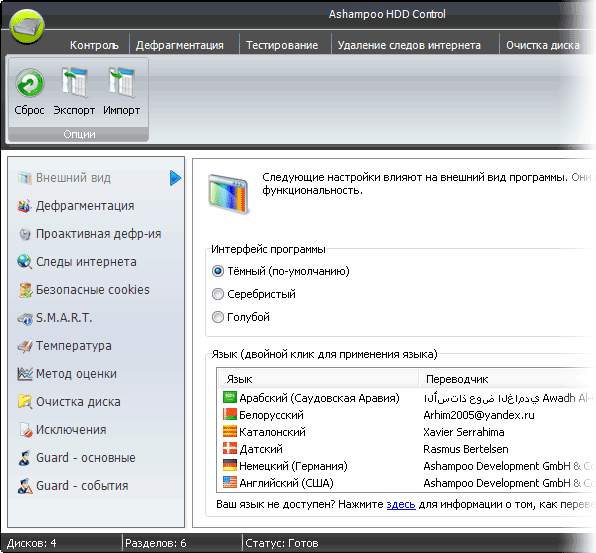Switch to the Контроль tab
Image resolution: width=596 pixels, height=553 pixels.
click(94, 45)
